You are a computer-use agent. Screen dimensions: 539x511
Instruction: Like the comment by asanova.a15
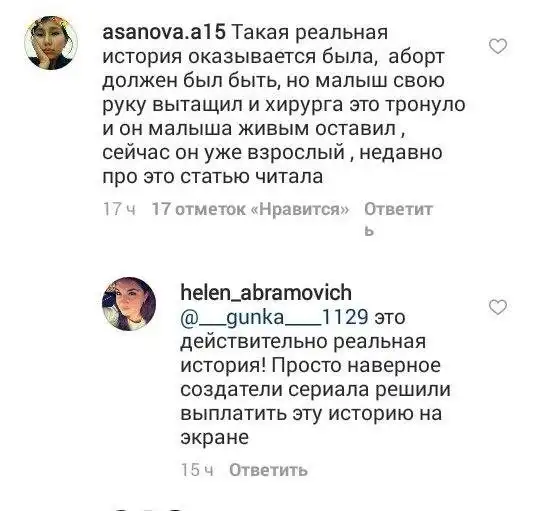coord(498,46)
